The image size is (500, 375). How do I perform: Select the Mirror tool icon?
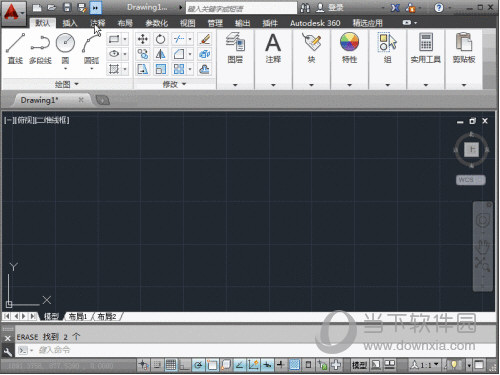pos(160,54)
